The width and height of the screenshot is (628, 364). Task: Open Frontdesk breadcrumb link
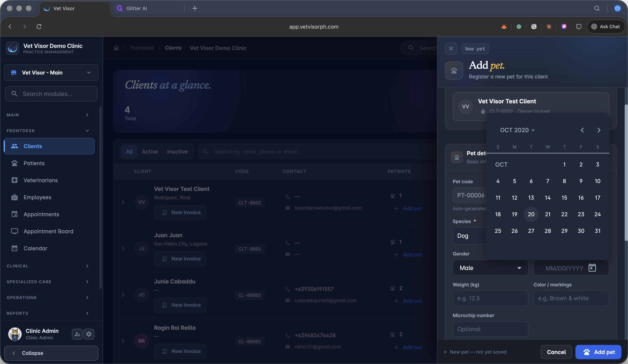[x=142, y=48]
